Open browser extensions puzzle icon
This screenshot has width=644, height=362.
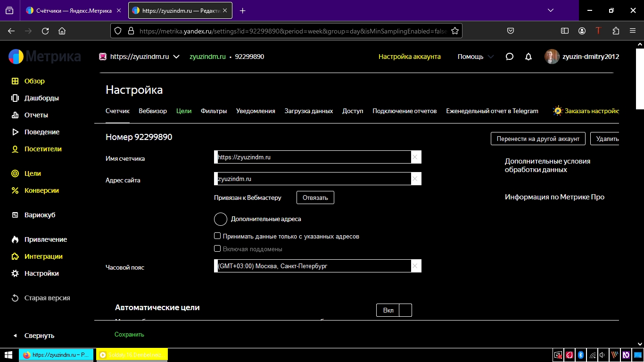[616, 31]
